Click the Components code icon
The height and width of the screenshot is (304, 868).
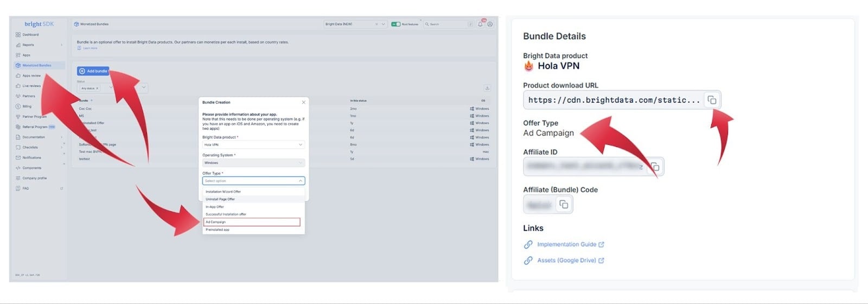pos(18,168)
